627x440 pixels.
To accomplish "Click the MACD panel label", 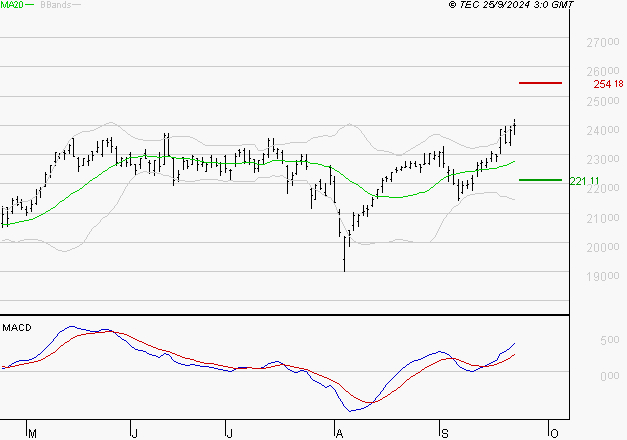I will point(17,328).
